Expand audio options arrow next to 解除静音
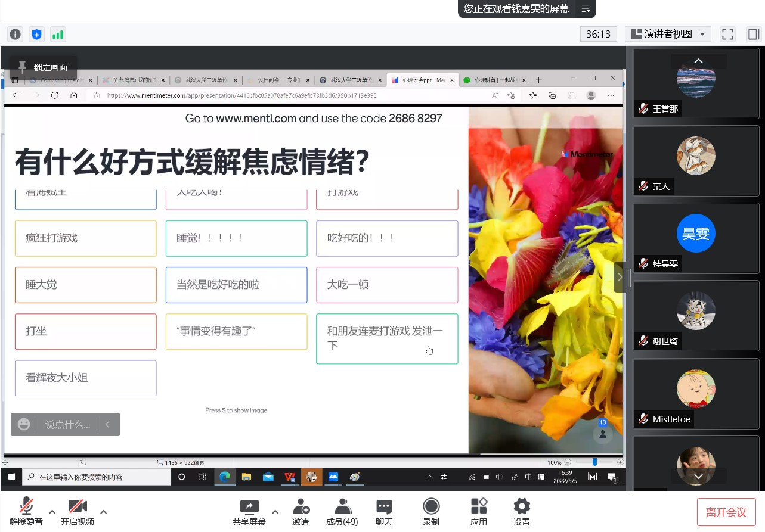This screenshot has height=532, width=765. tap(52, 512)
